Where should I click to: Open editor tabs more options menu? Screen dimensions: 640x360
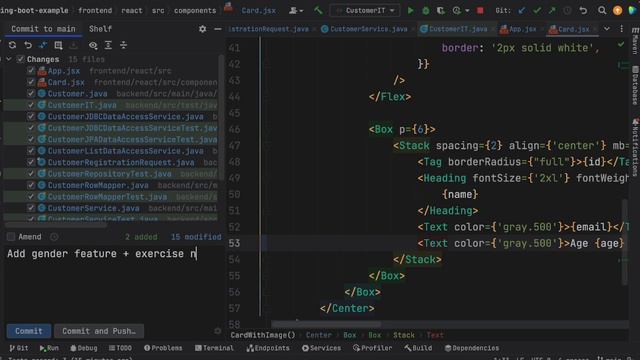(622, 29)
